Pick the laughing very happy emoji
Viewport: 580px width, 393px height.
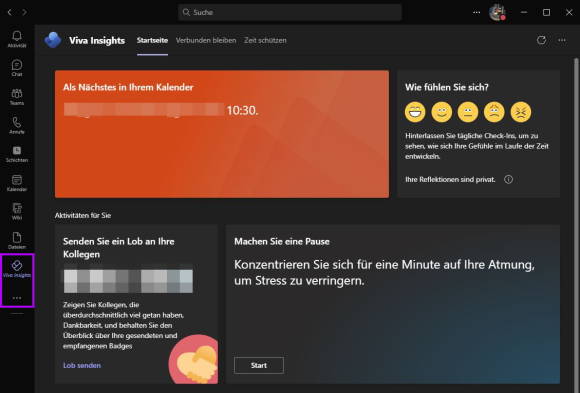pyautogui.click(x=415, y=112)
